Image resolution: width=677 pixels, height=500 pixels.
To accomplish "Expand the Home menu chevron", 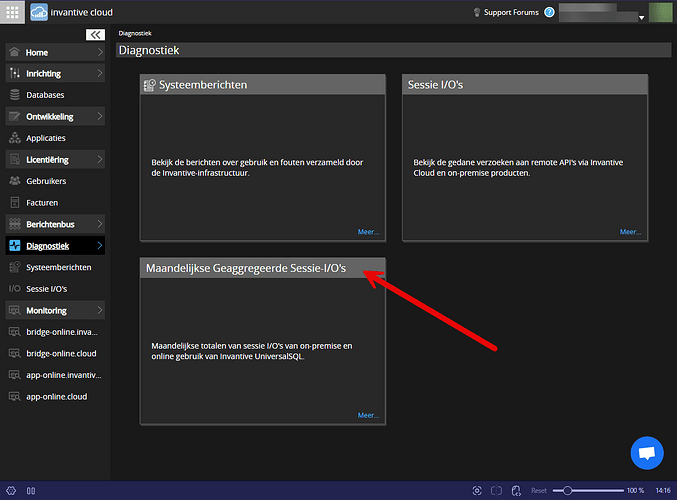I will point(100,52).
